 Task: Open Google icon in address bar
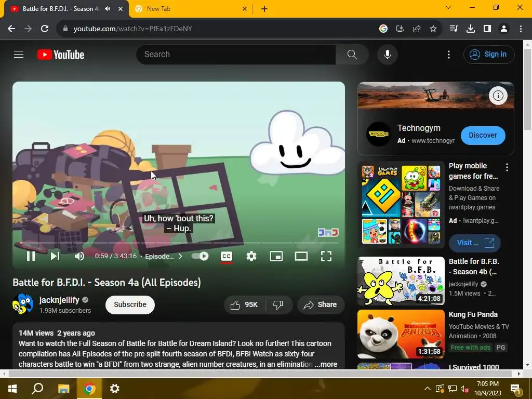383,29
